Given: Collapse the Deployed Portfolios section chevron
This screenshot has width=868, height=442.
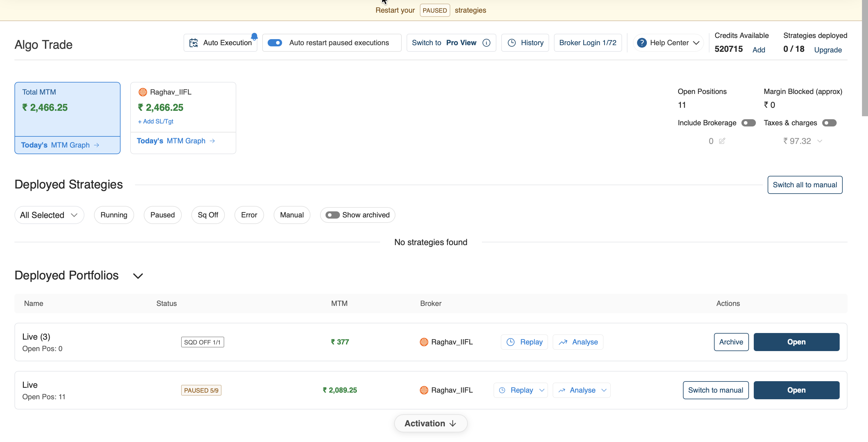Looking at the screenshot, I should 138,276.
